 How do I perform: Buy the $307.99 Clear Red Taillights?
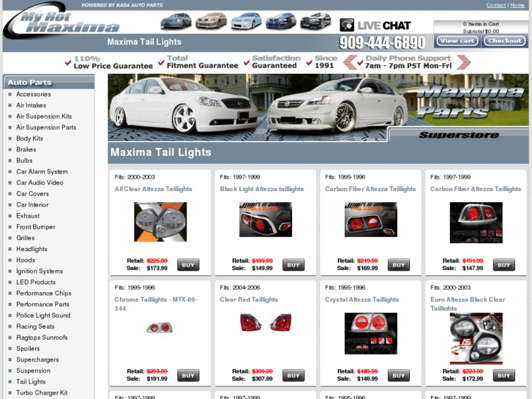click(293, 376)
